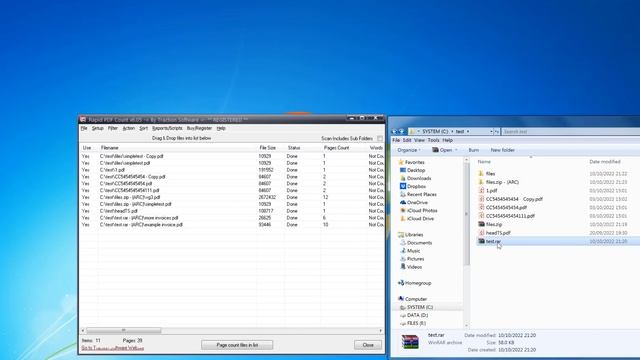Toggle Scan Includes Sub Folders checkbox
The height and width of the screenshot is (360, 640).
click(x=380, y=139)
